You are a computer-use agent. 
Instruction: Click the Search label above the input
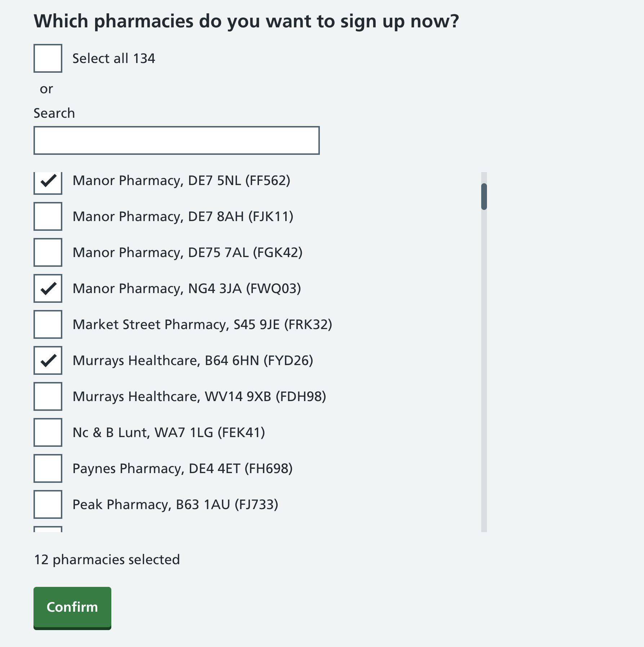click(x=54, y=113)
